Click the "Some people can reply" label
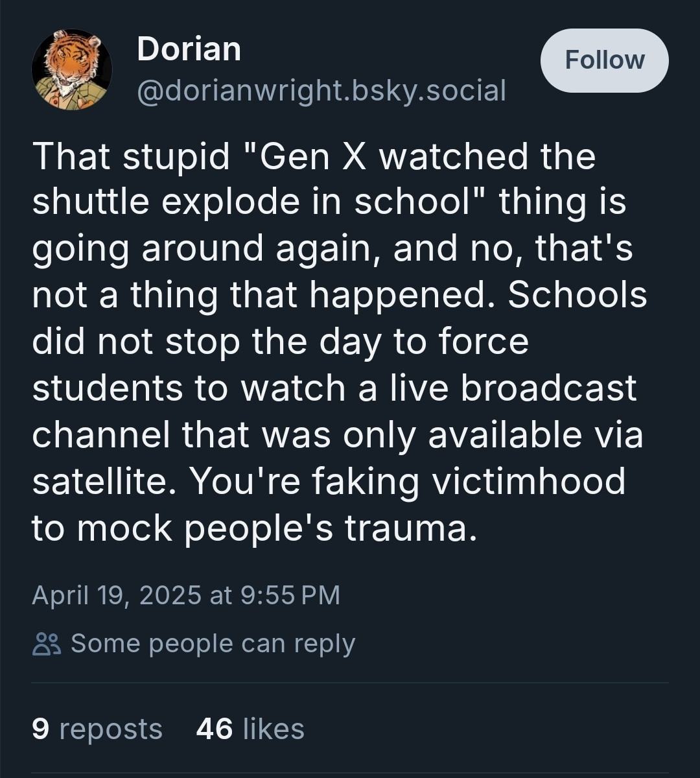Screen dimensions: 700x778 click(213, 644)
